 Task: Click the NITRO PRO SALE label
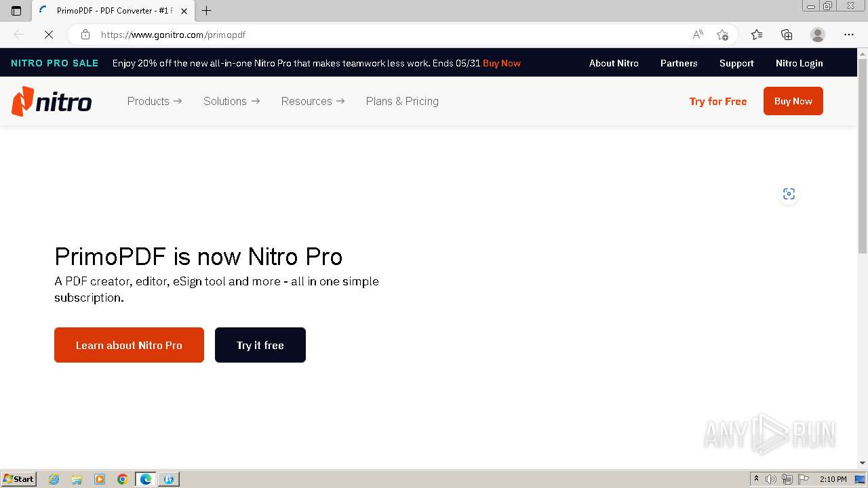point(55,63)
